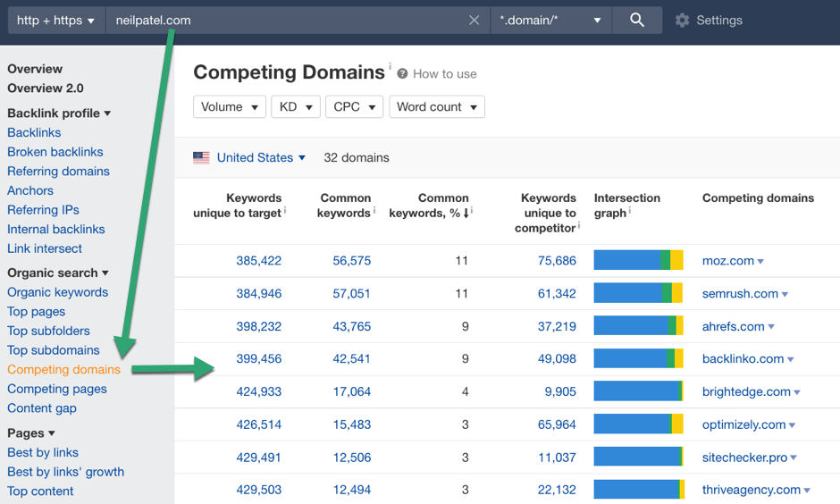Open the *.domain/* mode dropdown

(x=550, y=21)
